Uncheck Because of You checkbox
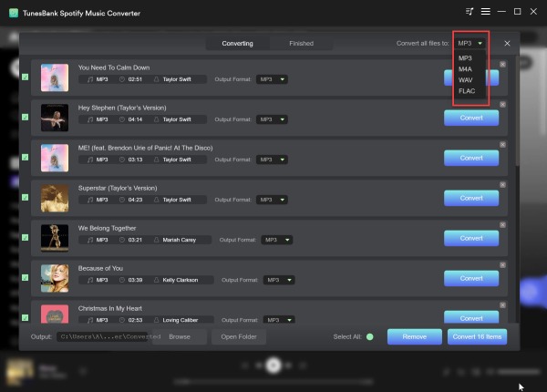Screen dimensions: 547x392 [x=26, y=278]
